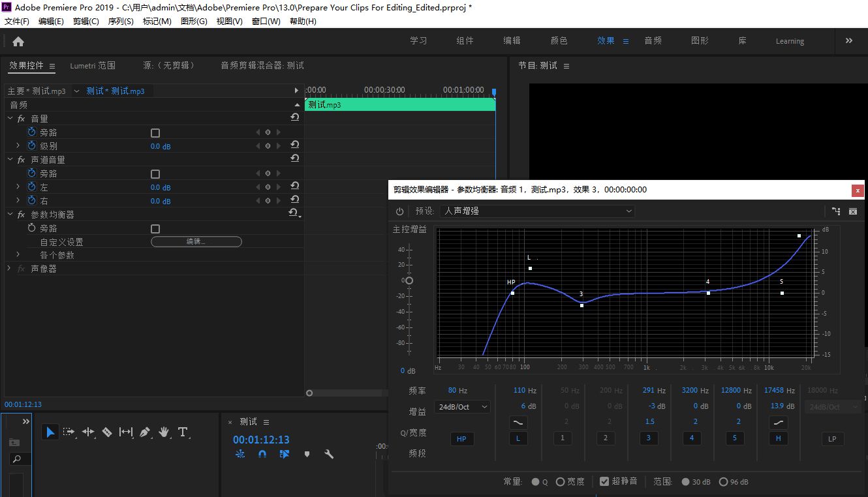Switch to the Lumetri 范围 tab
868x497 pixels.
[x=93, y=65]
